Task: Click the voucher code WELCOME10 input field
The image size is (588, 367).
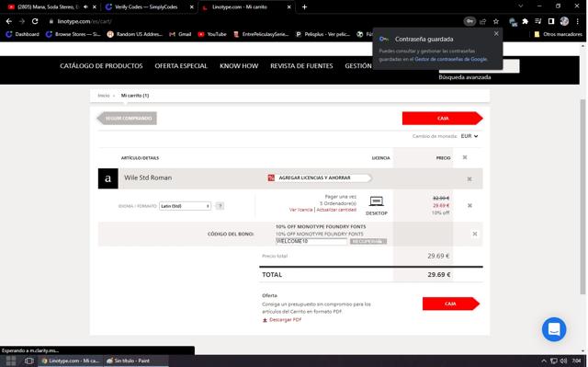Action: pyautogui.click(x=311, y=241)
